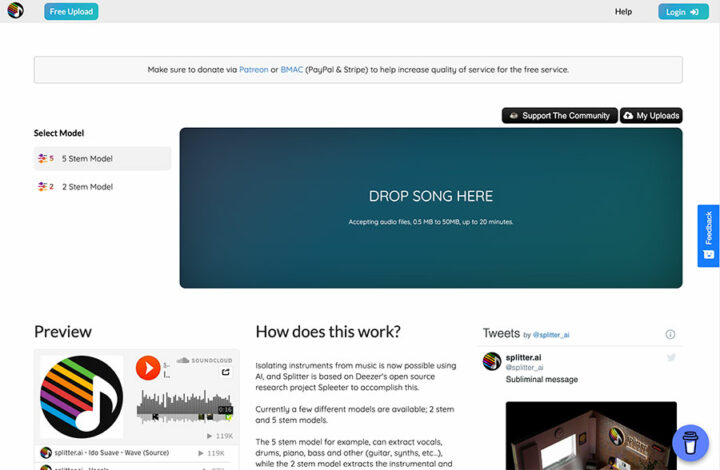Open the BMAC donation link

click(x=292, y=70)
